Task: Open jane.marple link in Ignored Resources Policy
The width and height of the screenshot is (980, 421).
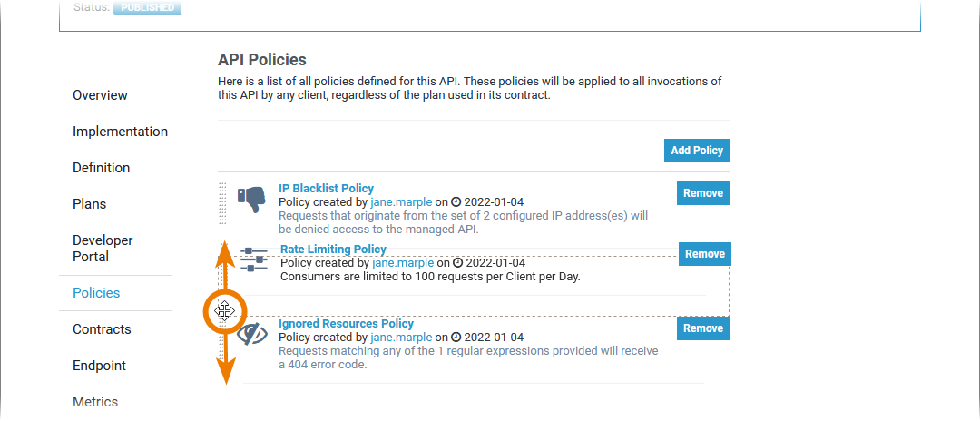Action: click(x=401, y=338)
